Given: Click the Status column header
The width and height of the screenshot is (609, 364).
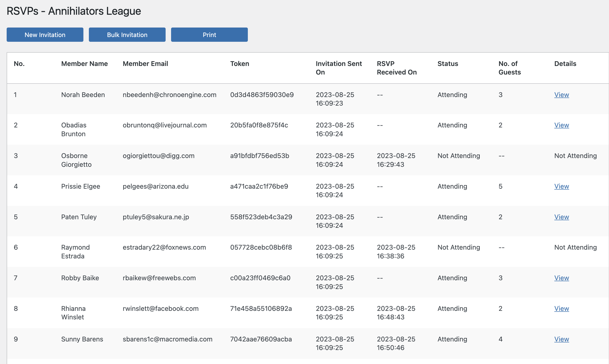Looking at the screenshot, I should click(448, 64).
